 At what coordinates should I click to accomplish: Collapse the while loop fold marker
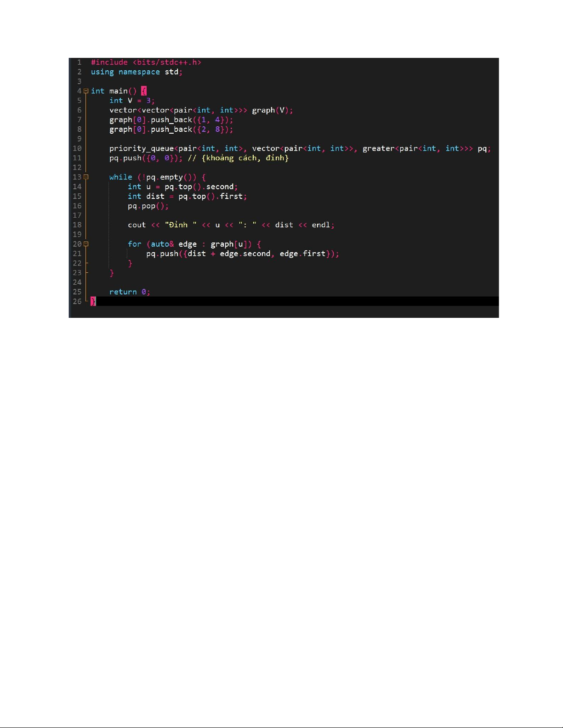tap(86, 177)
